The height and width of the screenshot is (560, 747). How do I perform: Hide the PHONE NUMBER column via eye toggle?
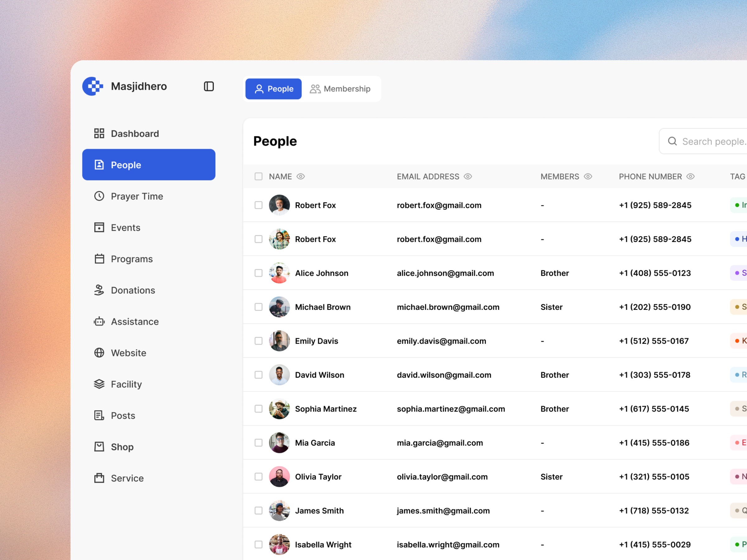pyautogui.click(x=690, y=176)
